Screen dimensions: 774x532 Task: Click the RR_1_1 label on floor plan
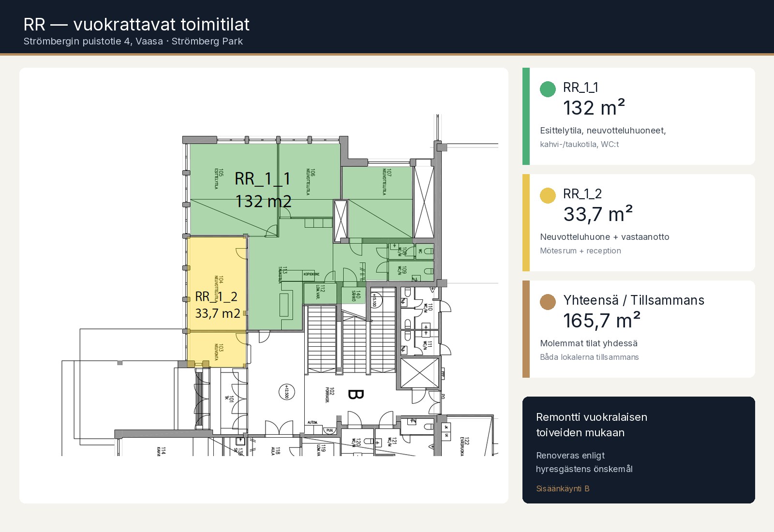point(262,178)
